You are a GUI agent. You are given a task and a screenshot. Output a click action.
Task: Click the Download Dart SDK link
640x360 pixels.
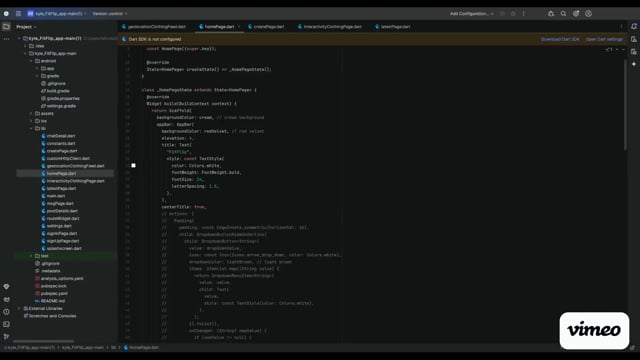[560, 39]
